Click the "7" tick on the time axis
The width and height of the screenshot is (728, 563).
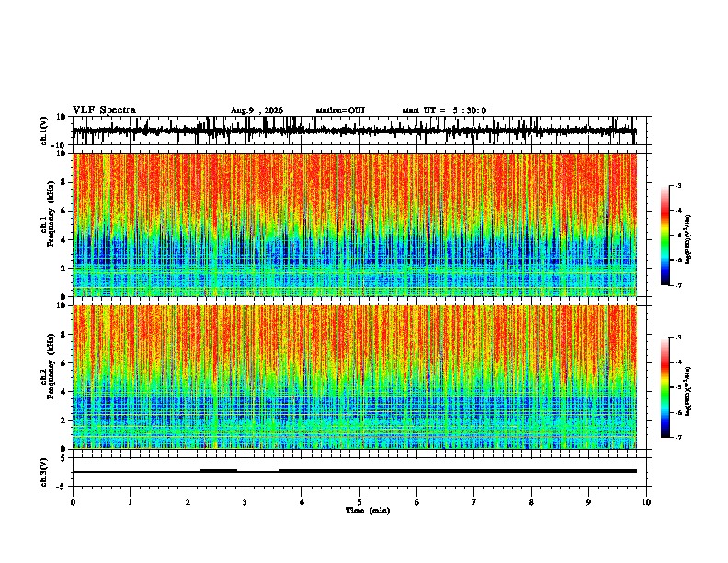[474, 502]
